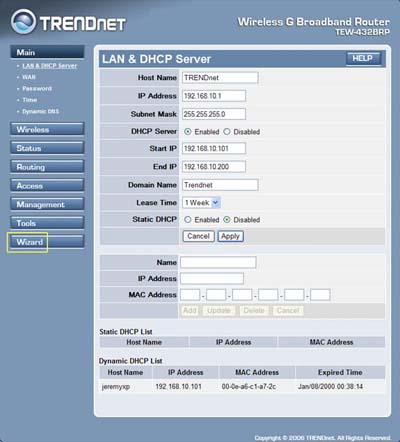
Task: Focus the Start IP field
Action: 214,148
